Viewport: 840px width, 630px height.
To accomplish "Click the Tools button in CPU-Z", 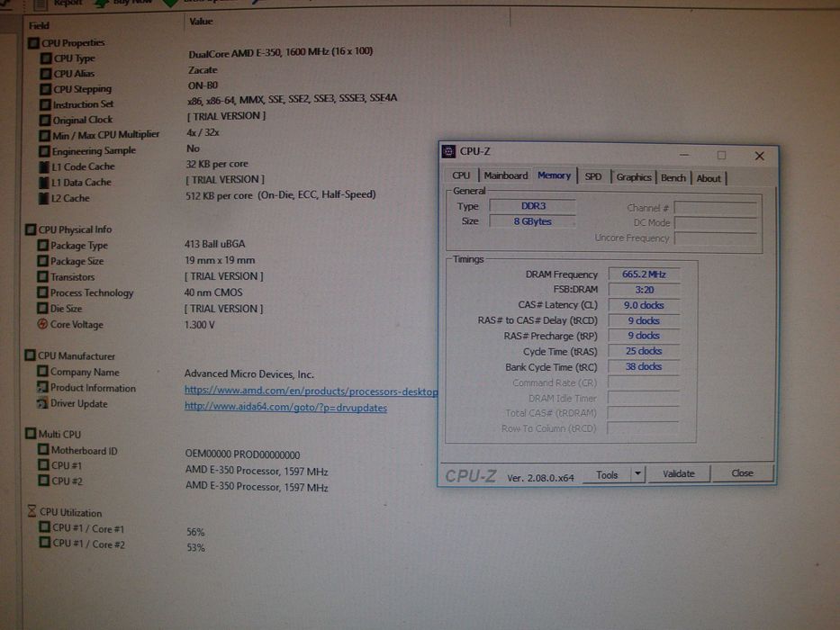I will [607, 474].
